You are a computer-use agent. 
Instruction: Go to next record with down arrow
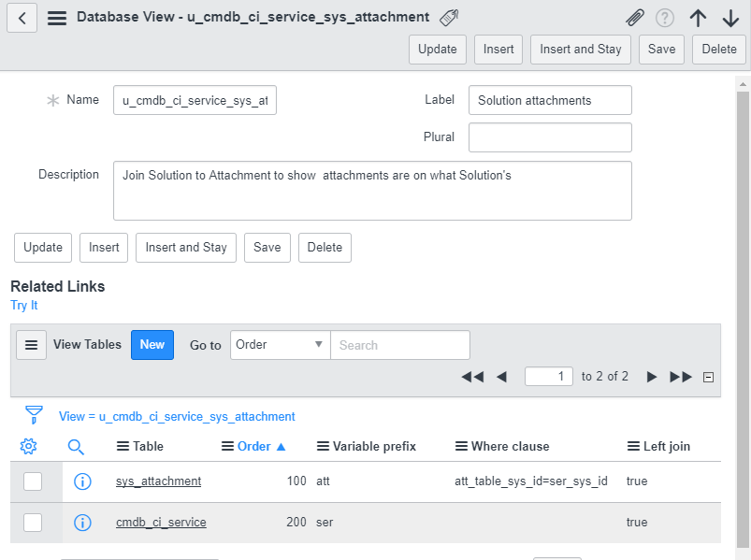point(730,18)
